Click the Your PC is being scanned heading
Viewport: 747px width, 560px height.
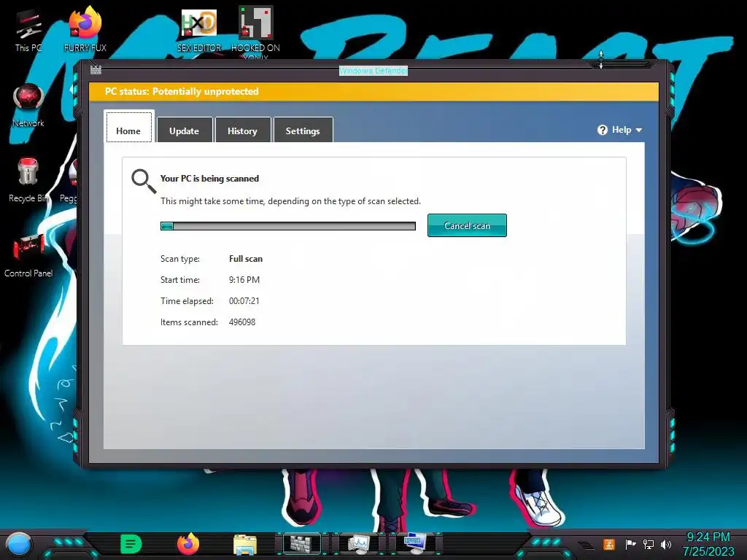[209, 179]
